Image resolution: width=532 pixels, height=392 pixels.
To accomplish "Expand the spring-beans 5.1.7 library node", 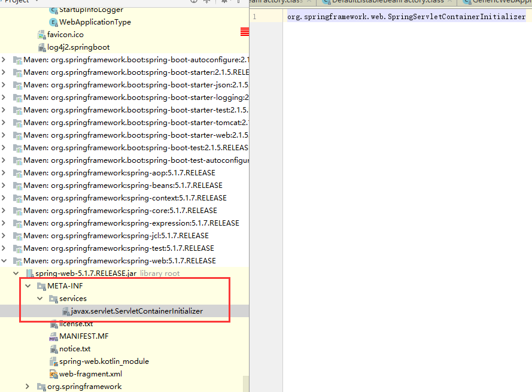I will point(4,186).
